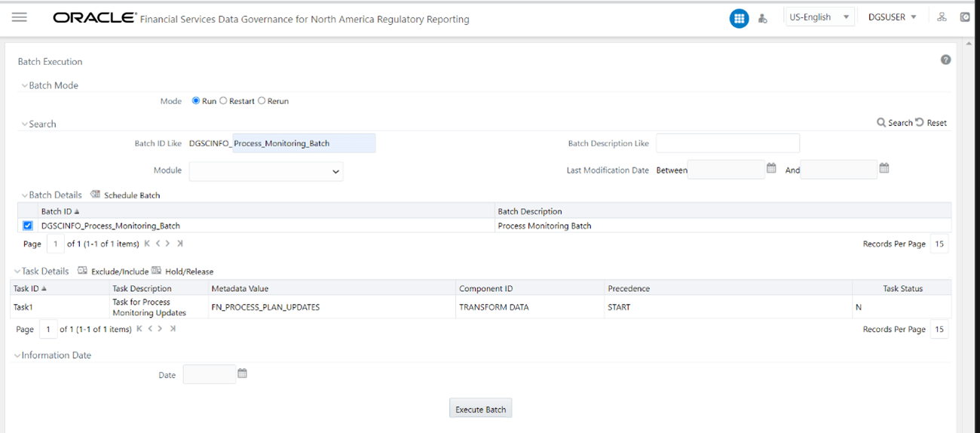Open the hamburger navigation menu
Viewport: 980px width, 433px height.
[x=20, y=17]
